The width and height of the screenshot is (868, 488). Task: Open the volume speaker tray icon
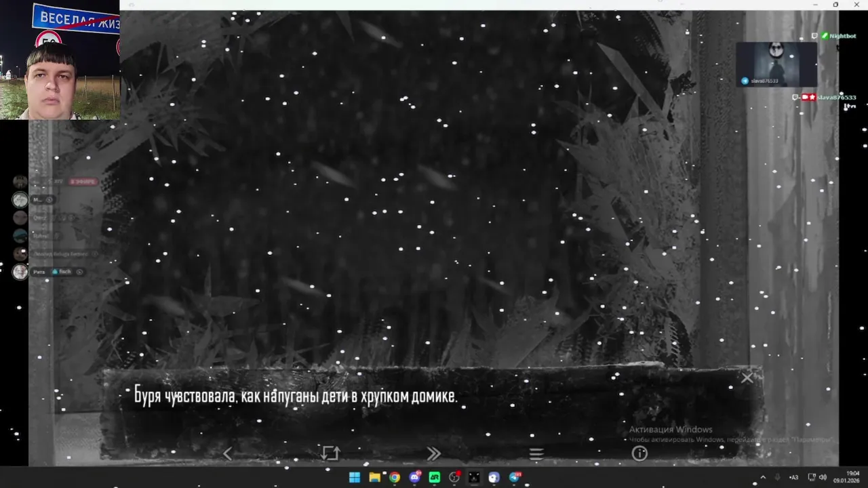[823, 477]
